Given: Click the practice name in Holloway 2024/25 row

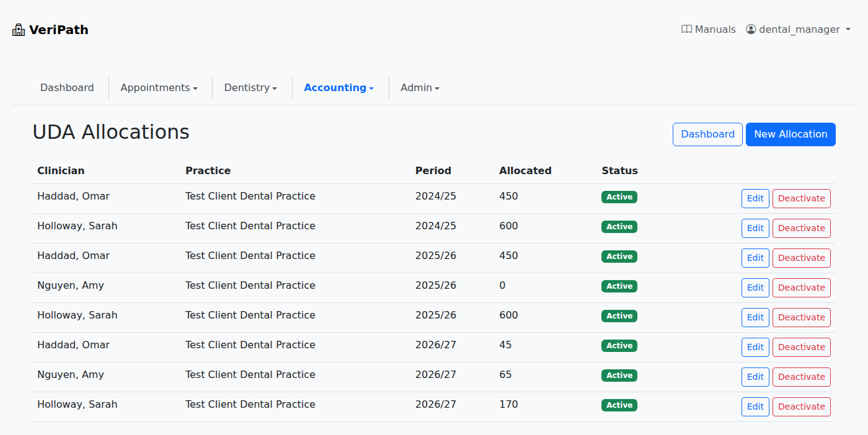Looking at the screenshot, I should 250,226.
